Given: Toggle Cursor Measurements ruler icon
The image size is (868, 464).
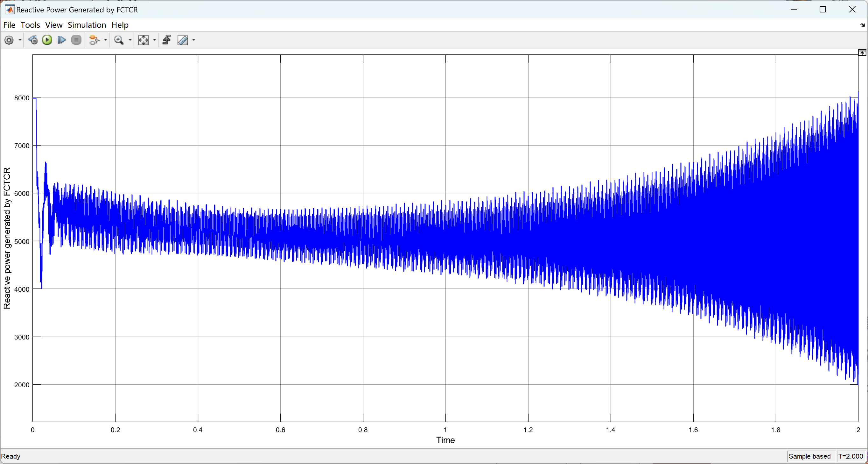Looking at the screenshot, I should tap(183, 40).
